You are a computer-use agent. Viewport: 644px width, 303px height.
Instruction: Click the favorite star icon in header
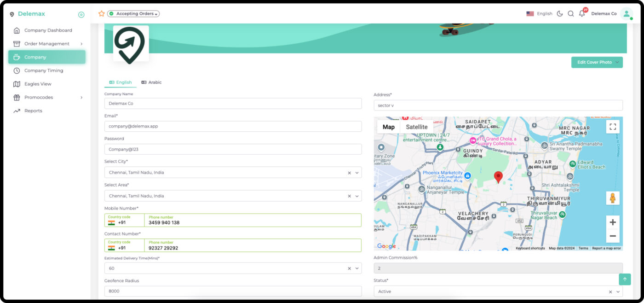pyautogui.click(x=102, y=14)
